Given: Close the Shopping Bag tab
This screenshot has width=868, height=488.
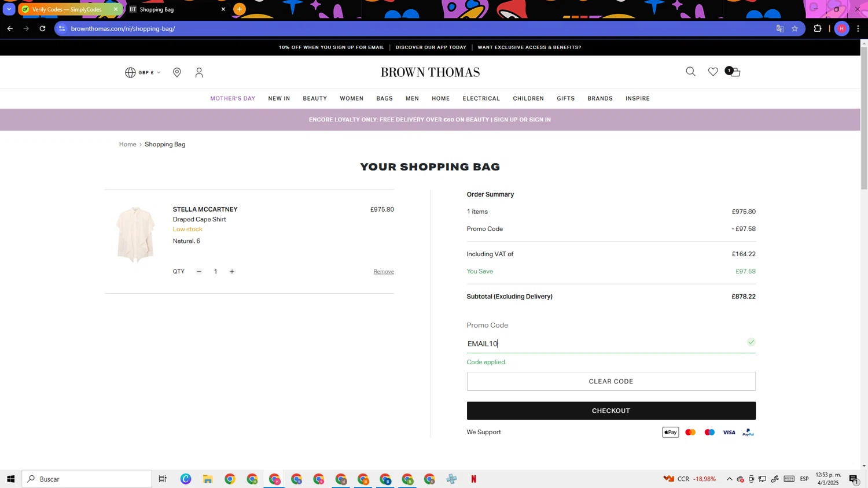Looking at the screenshot, I should pos(223,9).
